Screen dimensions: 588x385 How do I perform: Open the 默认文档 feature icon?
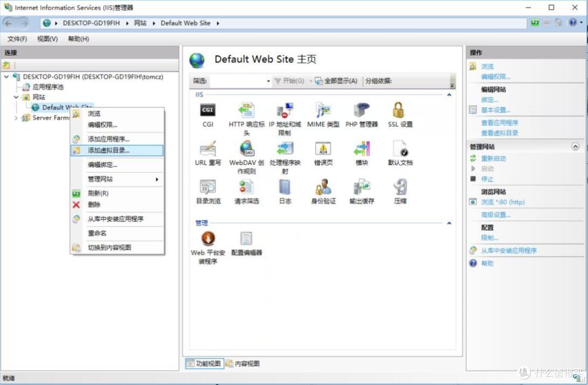pyautogui.click(x=400, y=150)
